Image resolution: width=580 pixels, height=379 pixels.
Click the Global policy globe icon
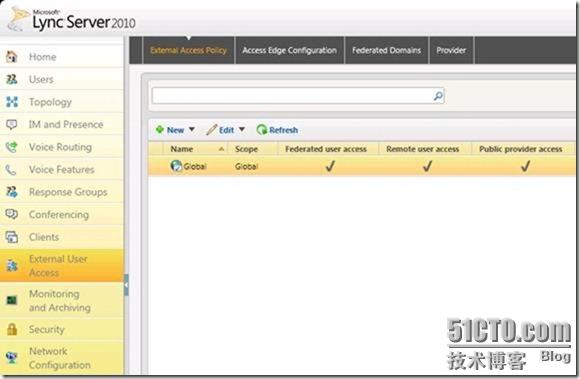point(176,166)
